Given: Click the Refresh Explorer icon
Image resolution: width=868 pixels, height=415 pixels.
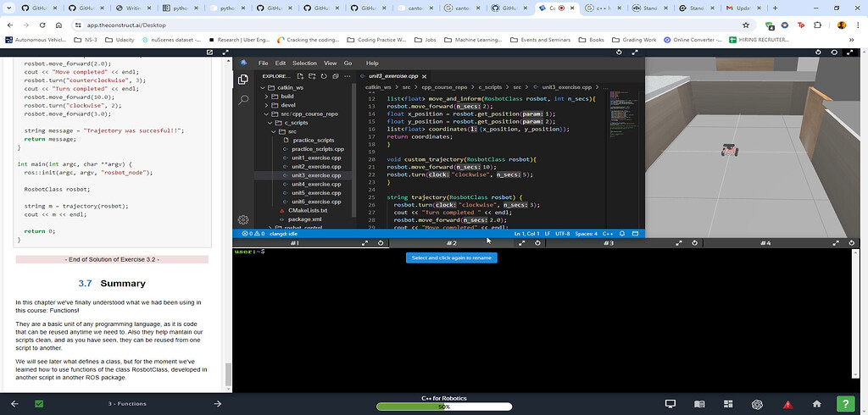Looking at the screenshot, I should [x=325, y=75].
